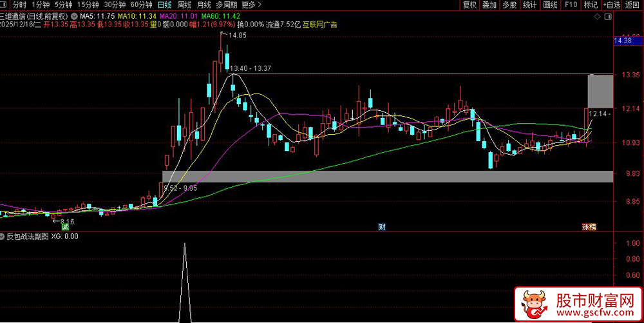Click the 互联网广告 sector link
This screenshot has width=644, height=323.
pos(319,24)
